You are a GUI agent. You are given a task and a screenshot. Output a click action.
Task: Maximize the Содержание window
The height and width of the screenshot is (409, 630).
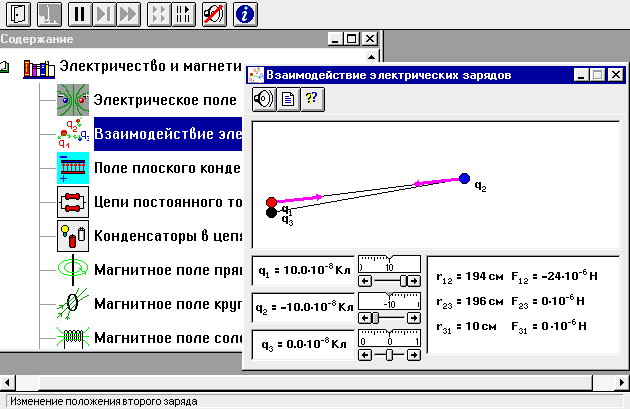click(352, 39)
